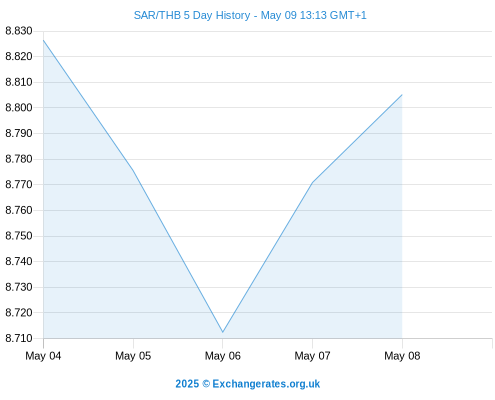Select the May 04 data point on line

[44, 40]
